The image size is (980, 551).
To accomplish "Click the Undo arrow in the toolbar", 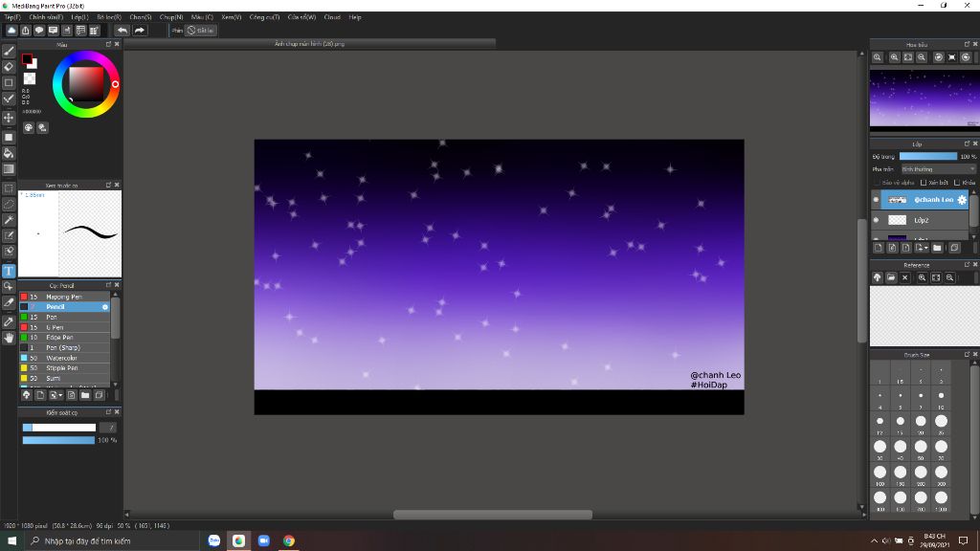I will (x=122, y=30).
